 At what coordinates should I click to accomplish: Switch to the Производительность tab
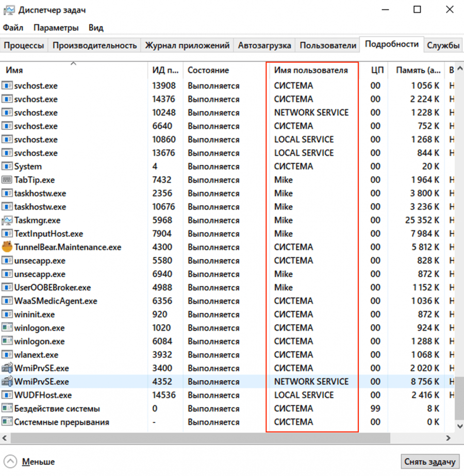(x=94, y=45)
